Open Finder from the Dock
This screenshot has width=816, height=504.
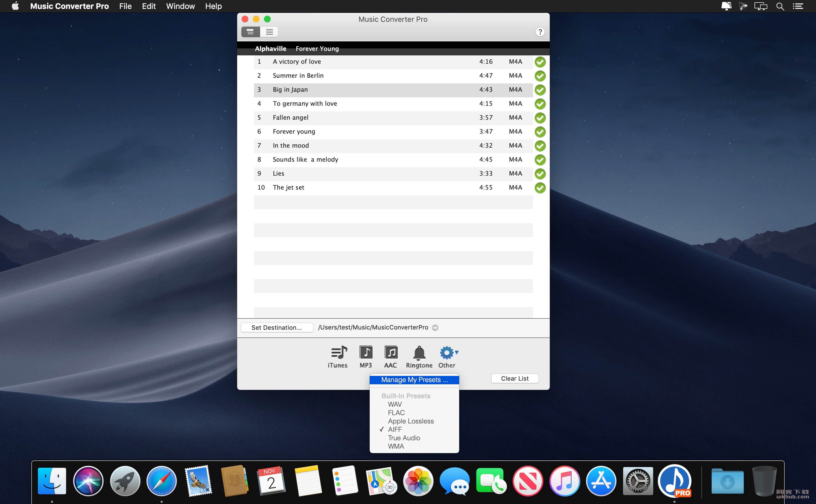[52, 481]
